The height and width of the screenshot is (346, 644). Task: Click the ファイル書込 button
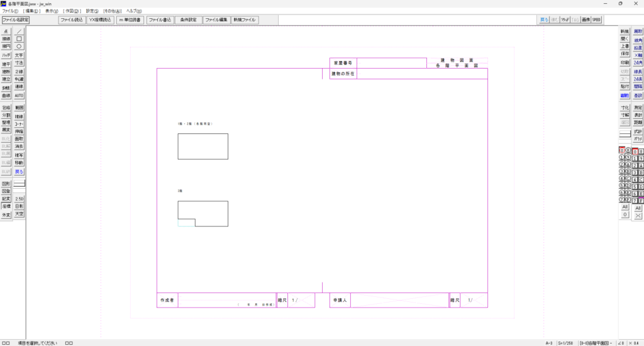point(160,20)
